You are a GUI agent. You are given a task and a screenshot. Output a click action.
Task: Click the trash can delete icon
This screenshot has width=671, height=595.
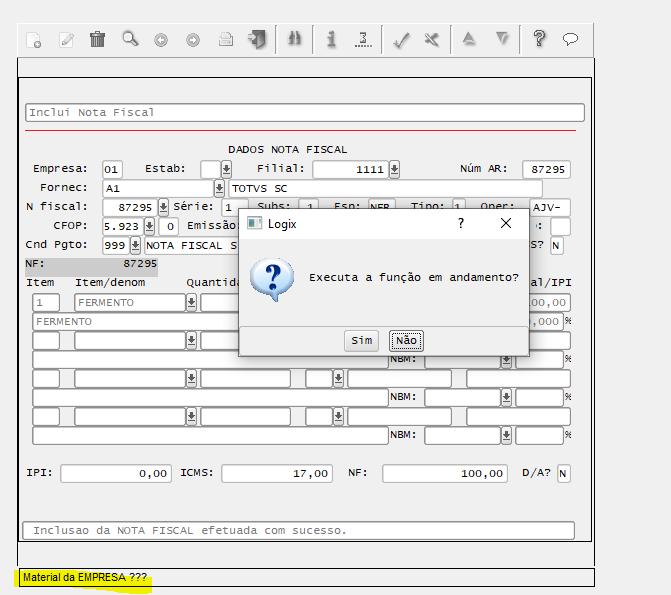click(98, 39)
